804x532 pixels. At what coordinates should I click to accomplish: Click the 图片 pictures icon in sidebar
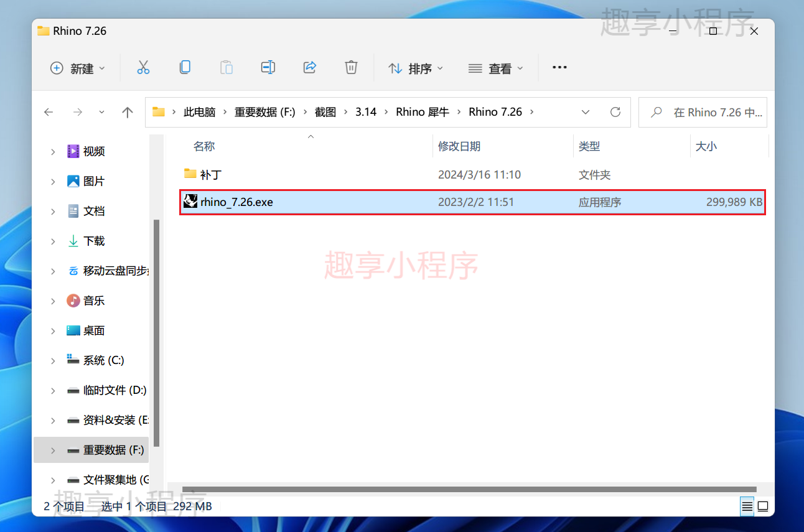73,180
